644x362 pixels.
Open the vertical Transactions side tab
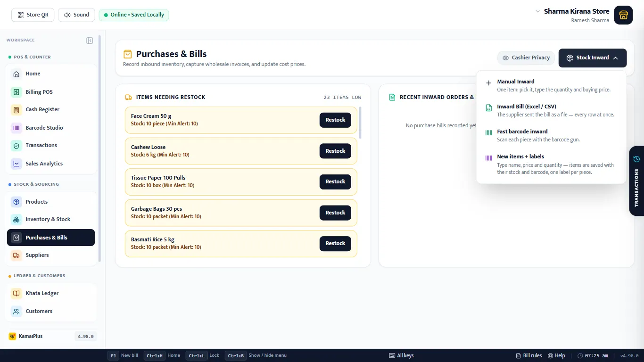coord(636,181)
